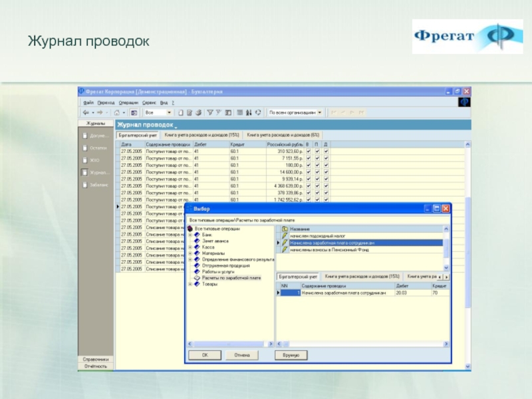Toggle П checkbox in the 9 939,14 row
Viewport: 532px width, 399px height.
pyautogui.click(x=317, y=179)
